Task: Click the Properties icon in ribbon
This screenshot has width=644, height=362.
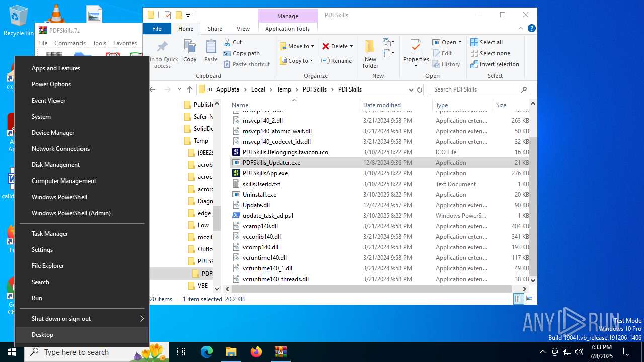Action: pos(416,47)
